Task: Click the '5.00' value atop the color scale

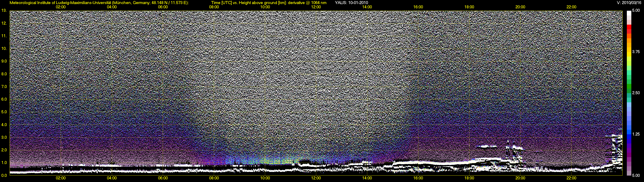Action: (x=636, y=10)
